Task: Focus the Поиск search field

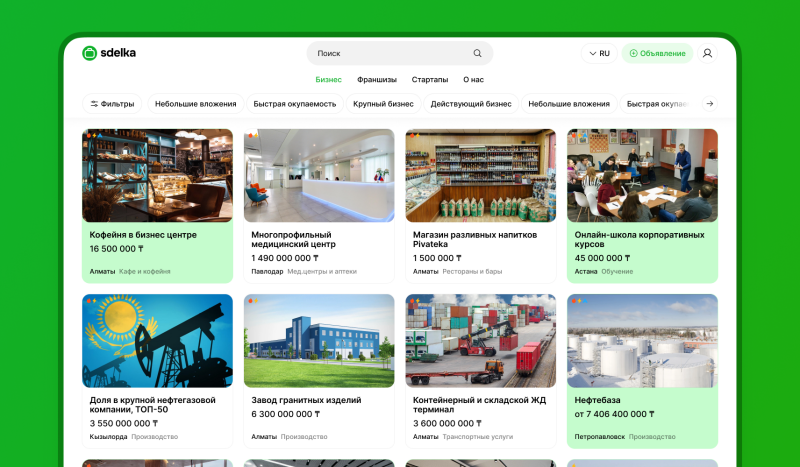Action: point(399,53)
